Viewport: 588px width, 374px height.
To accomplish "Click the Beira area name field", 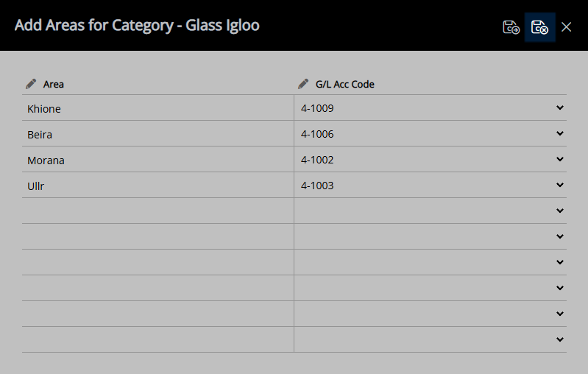I will click(158, 134).
